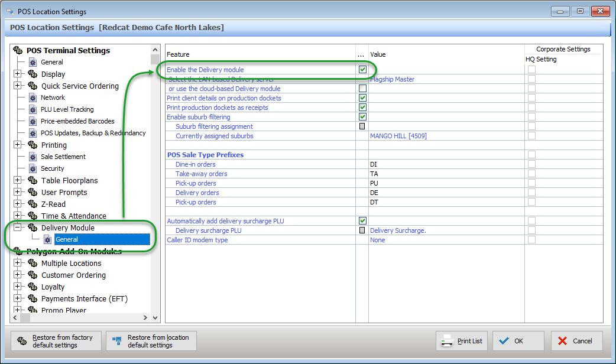
Task: Select the General icon under Delivery Module
Action: click(48, 239)
